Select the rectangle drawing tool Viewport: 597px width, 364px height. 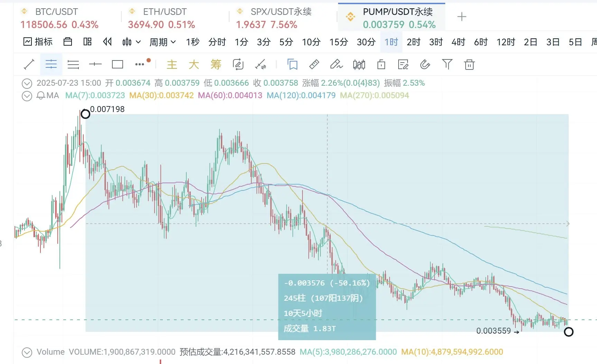[x=118, y=64]
